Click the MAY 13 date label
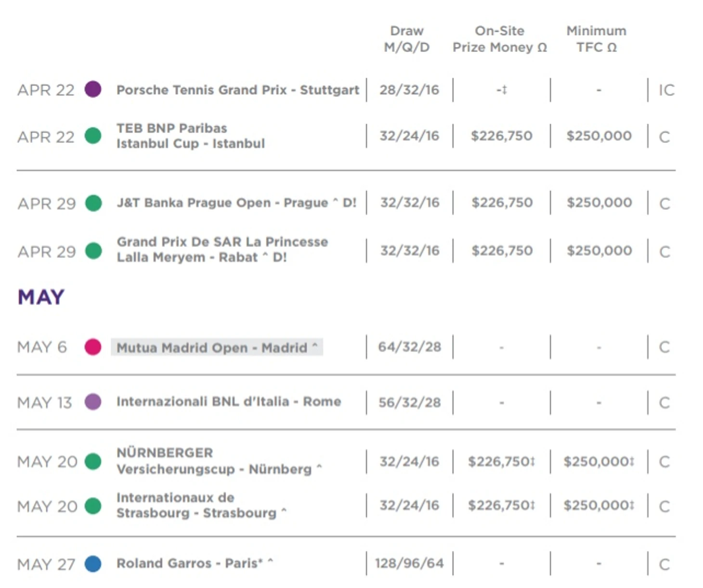The image size is (703, 588). click(44, 402)
